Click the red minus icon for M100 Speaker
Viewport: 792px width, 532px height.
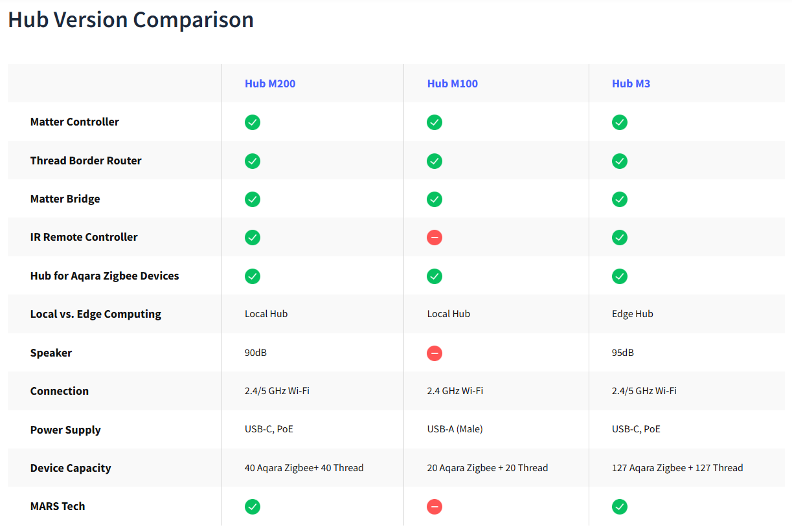(435, 353)
